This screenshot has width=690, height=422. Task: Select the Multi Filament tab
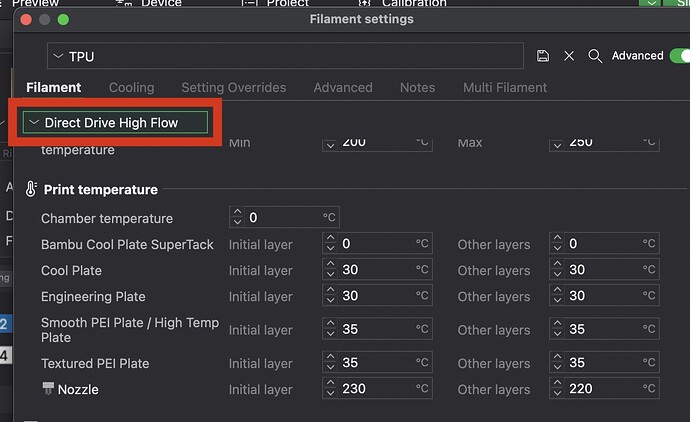[x=505, y=88]
